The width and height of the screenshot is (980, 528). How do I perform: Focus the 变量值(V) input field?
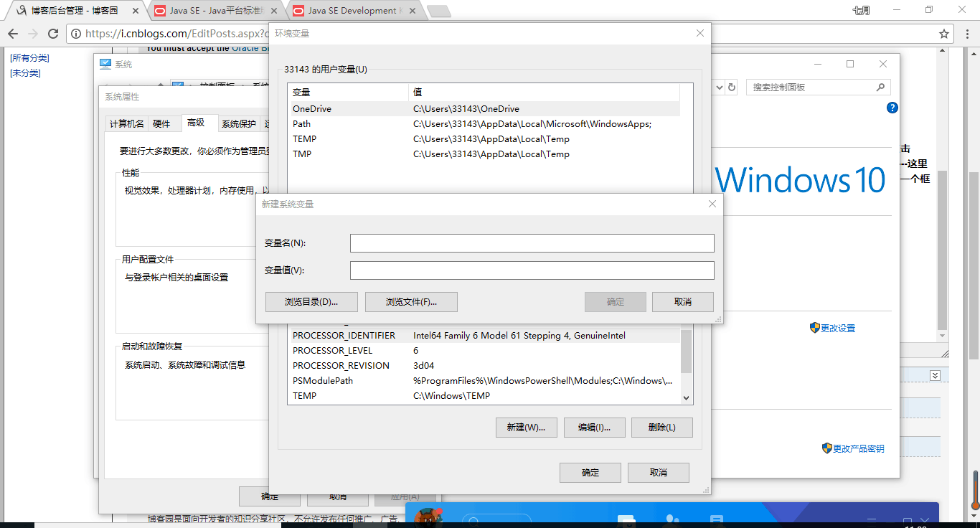(532, 270)
